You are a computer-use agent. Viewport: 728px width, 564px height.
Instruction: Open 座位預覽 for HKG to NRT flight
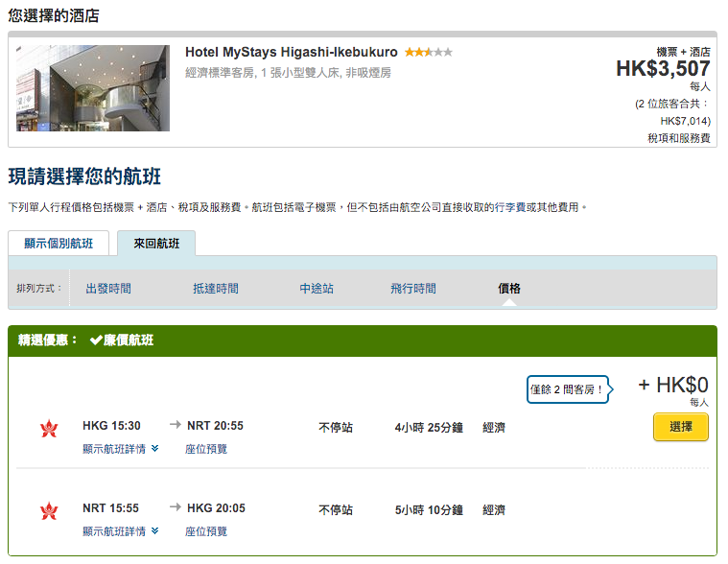click(206, 449)
